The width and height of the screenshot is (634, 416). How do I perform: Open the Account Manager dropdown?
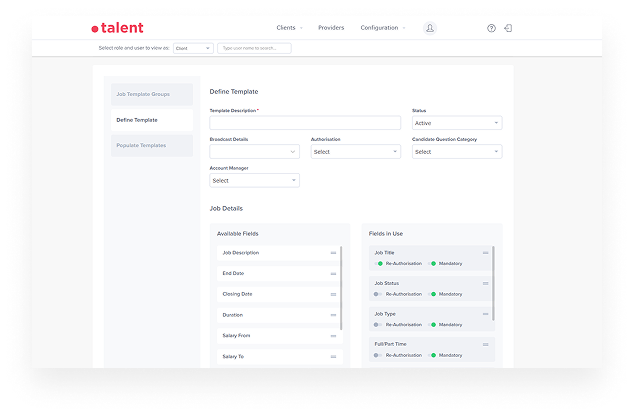click(254, 181)
